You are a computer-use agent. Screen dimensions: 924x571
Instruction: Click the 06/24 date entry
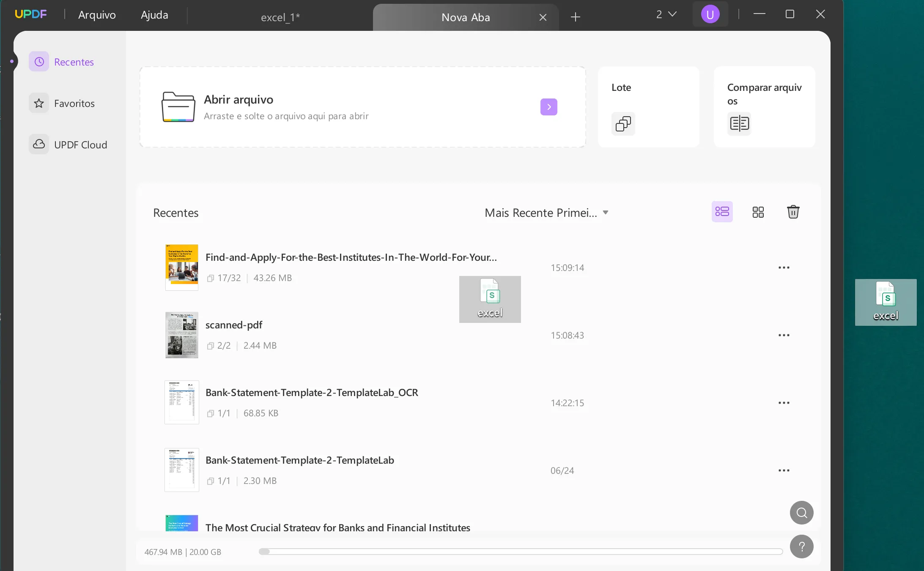pyautogui.click(x=562, y=470)
